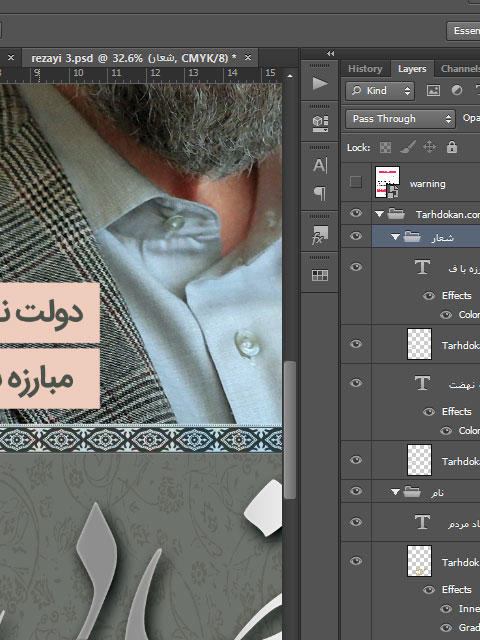Hide the نهضت text layer
Image resolution: width=480 pixels, height=640 pixels.
point(356,383)
